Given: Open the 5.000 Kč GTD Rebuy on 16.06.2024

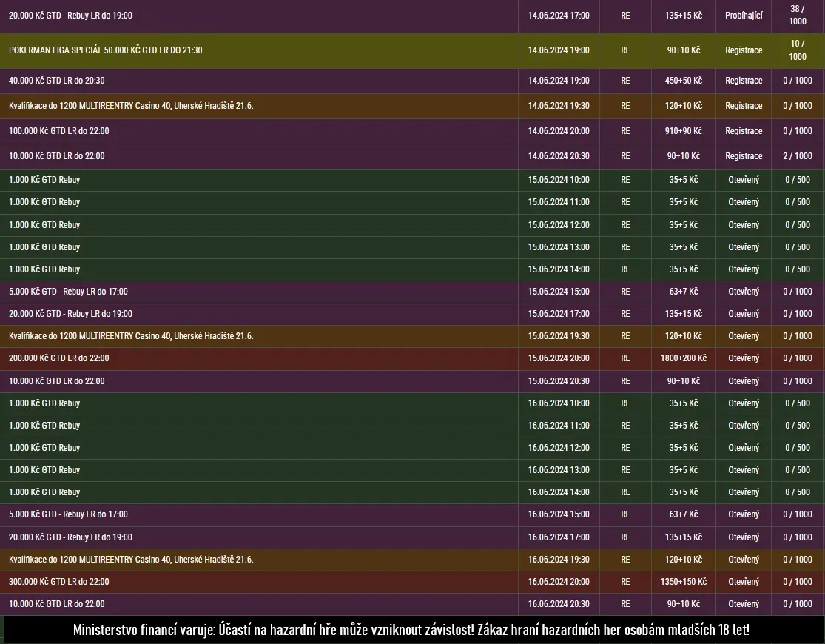Looking at the screenshot, I should (x=68, y=514).
